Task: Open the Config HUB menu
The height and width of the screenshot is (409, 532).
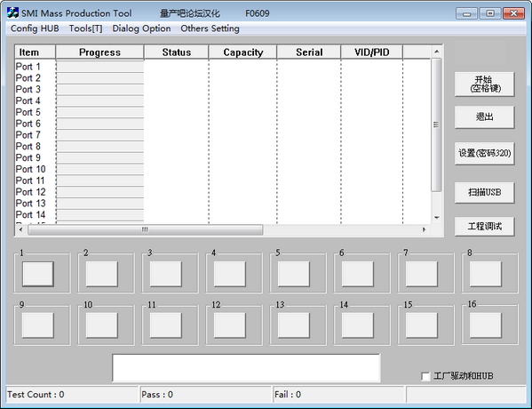Action: click(35, 28)
